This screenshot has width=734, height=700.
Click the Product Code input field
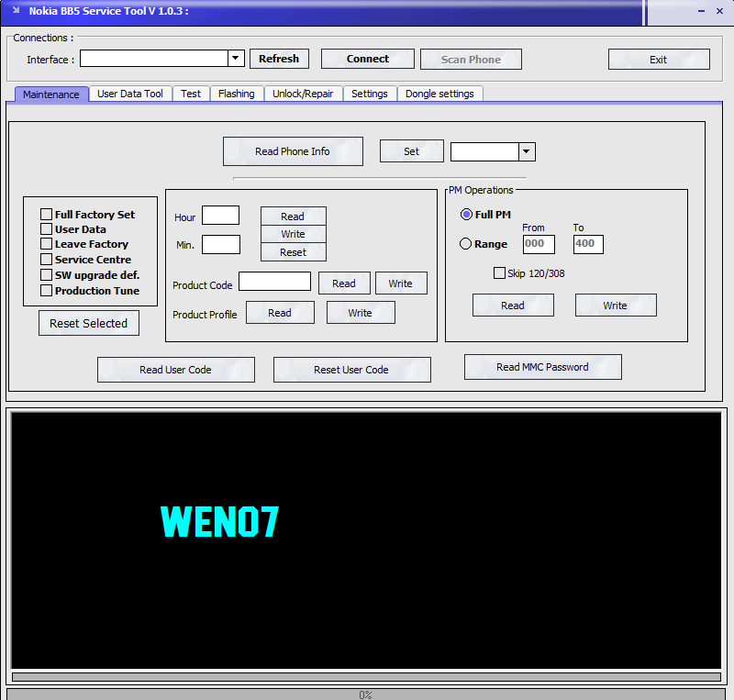[x=274, y=282]
